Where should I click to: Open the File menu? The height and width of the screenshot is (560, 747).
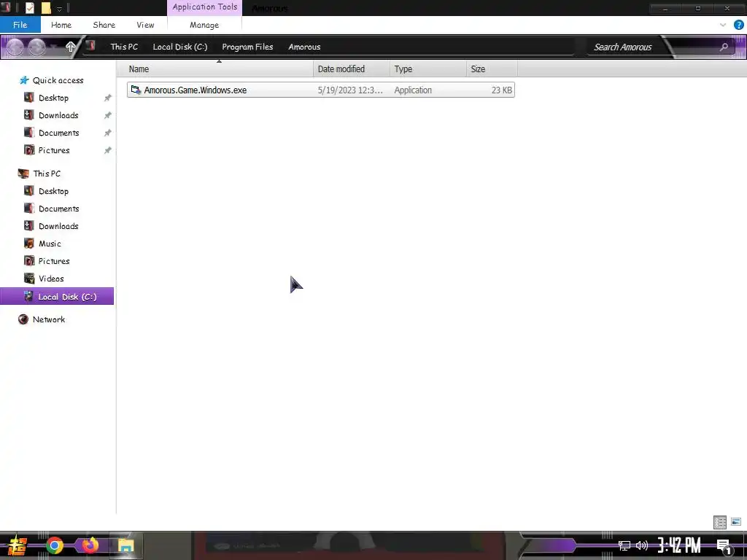click(20, 25)
